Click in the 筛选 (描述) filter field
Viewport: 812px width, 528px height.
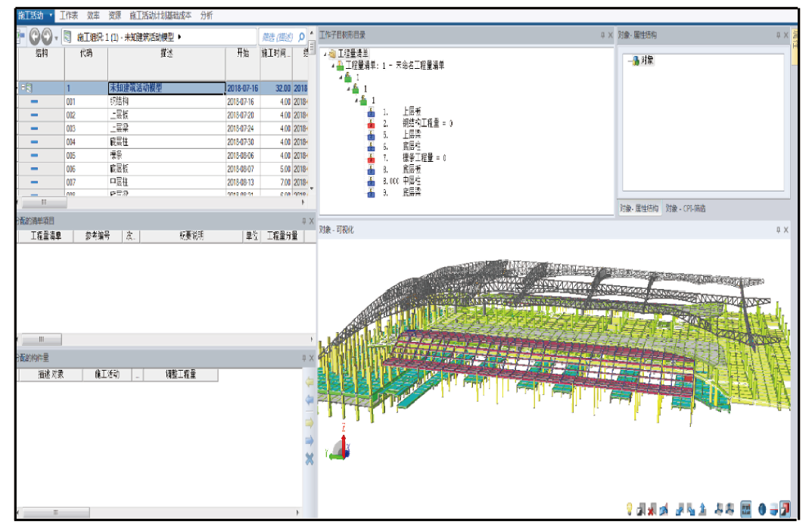pos(276,36)
